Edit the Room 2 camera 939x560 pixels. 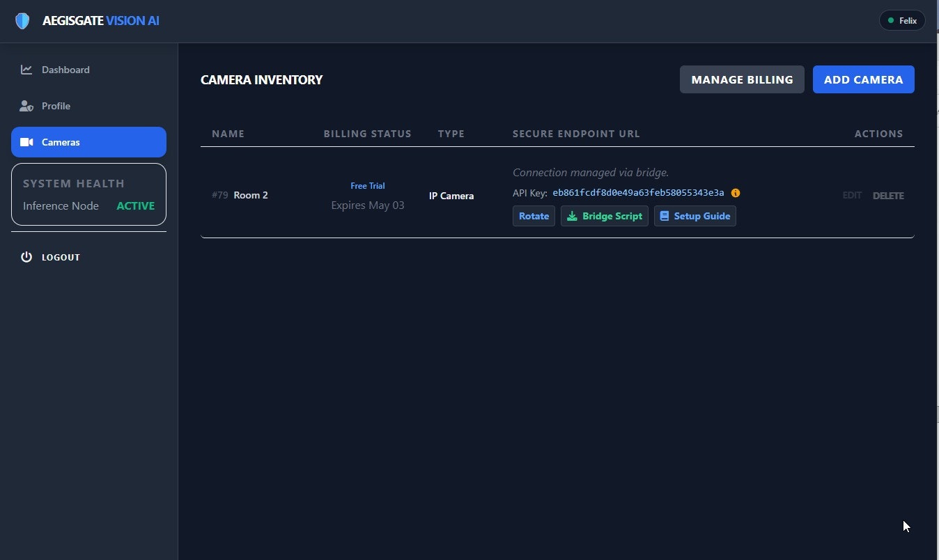[852, 196]
